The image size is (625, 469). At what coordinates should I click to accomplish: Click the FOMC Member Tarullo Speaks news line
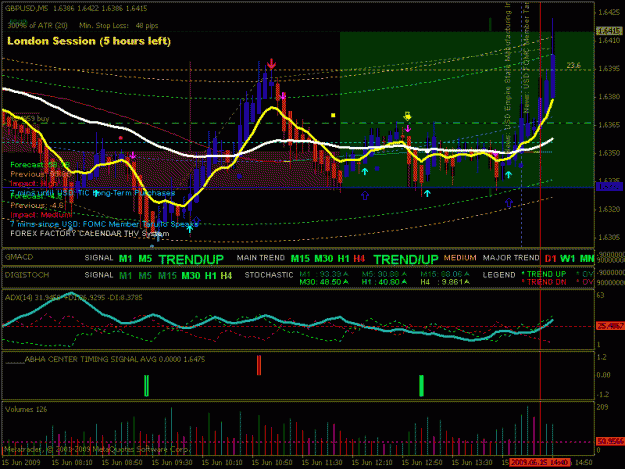[x=104, y=224]
